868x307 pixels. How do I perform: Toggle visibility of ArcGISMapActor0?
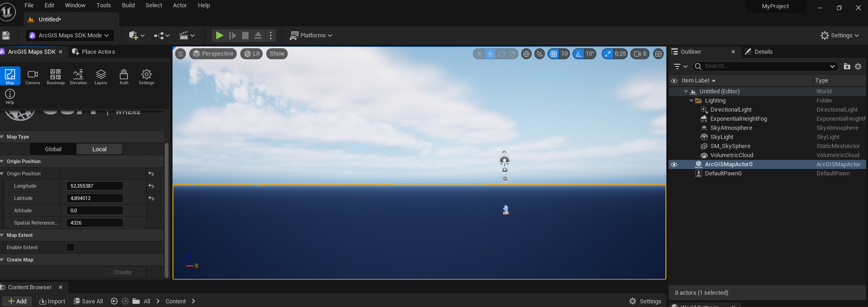click(674, 164)
